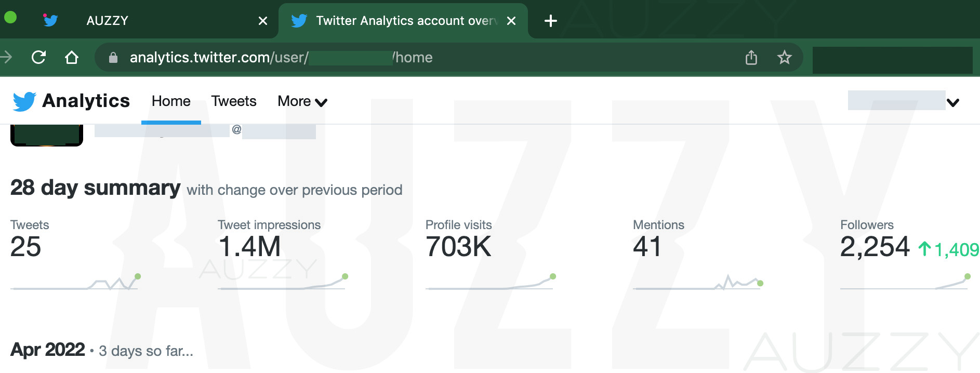This screenshot has height=373, width=980.
Task: Bookmark this page with the star
Action: [x=785, y=57]
